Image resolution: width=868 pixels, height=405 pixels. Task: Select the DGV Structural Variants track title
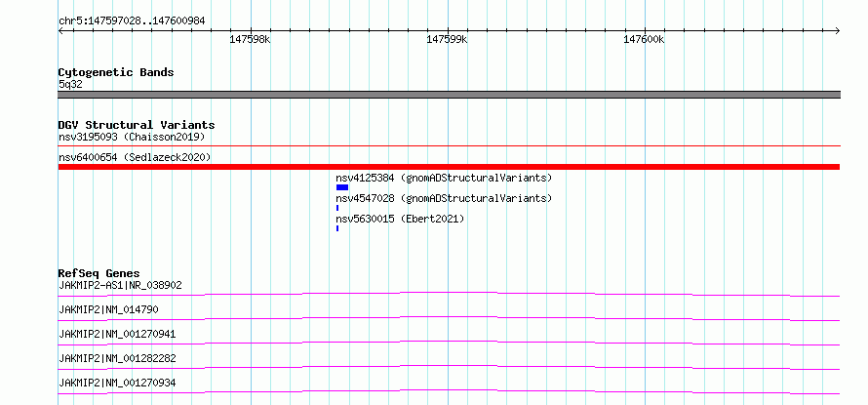137,125
